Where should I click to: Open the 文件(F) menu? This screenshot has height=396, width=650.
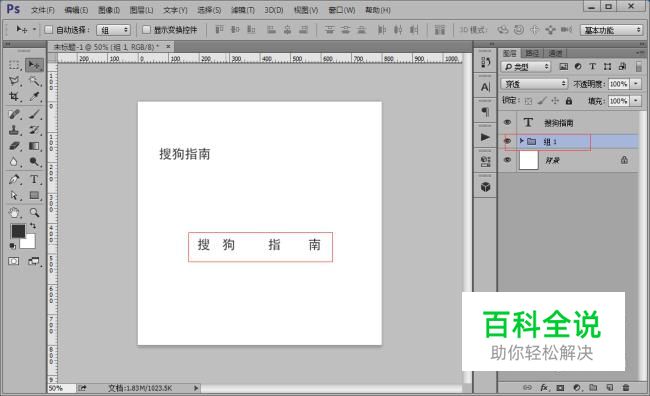point(43,10)
